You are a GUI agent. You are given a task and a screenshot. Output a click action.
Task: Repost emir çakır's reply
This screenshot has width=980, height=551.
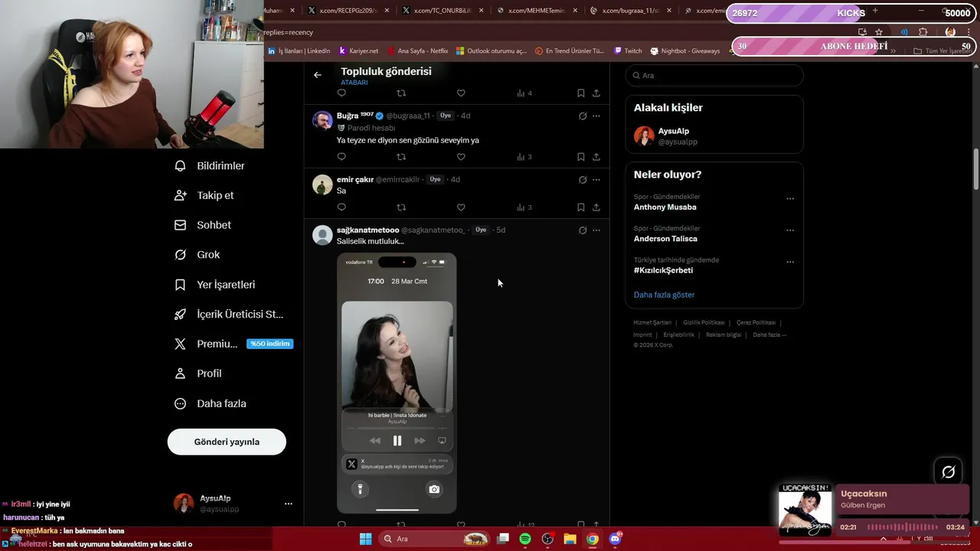pyautogui.click(x=401, y=207)
